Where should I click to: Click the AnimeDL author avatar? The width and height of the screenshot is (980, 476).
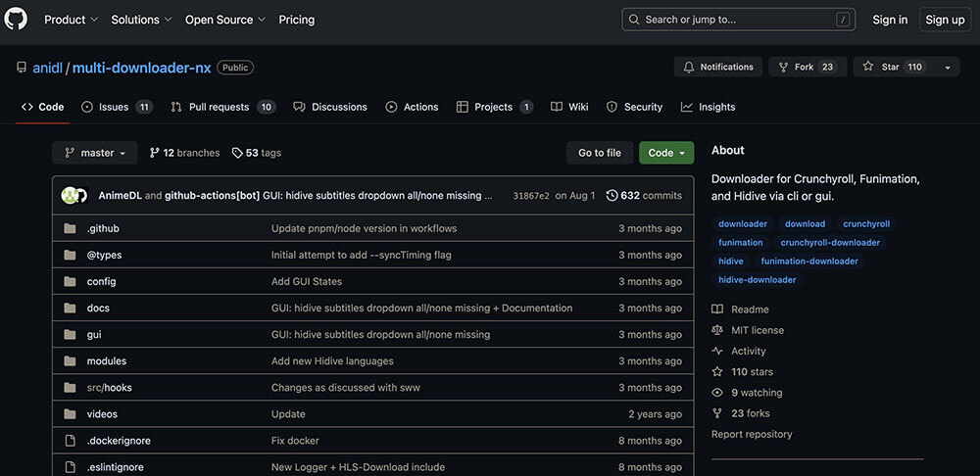69,195
